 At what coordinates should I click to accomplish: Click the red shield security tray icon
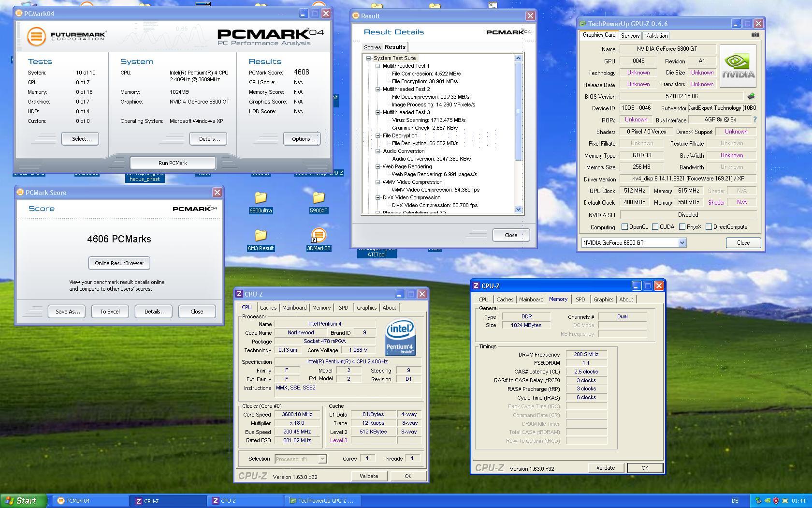click(776, 501)
